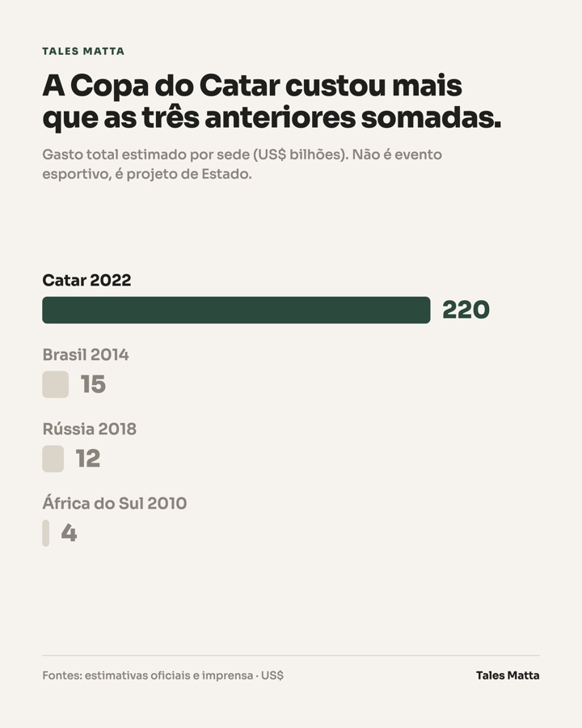Image resolution: width=582 pixels, height=728 pixels.
Task: Select the value 4 for África do Sul
Action: click(x=70, y=533)
